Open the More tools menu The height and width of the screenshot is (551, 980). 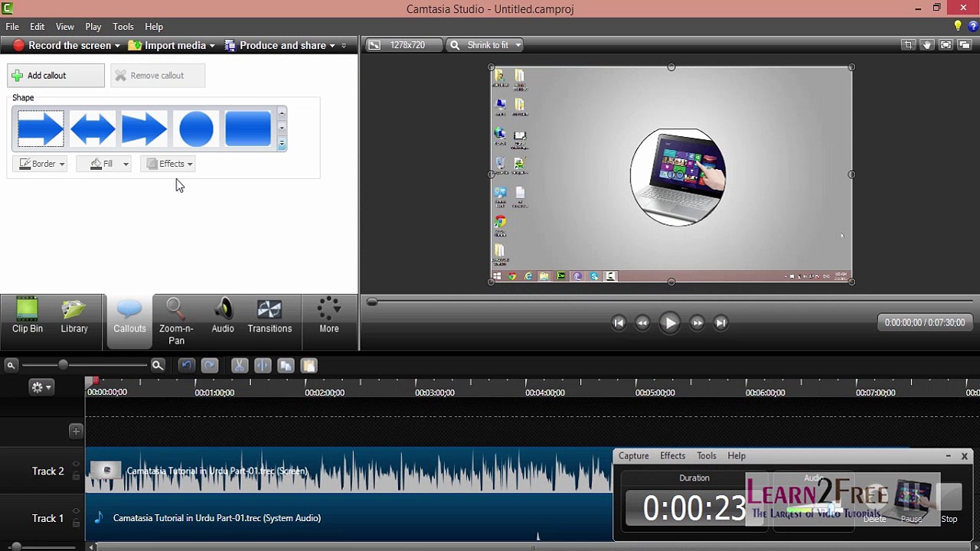pyautogui.click(x=329, y=317)
